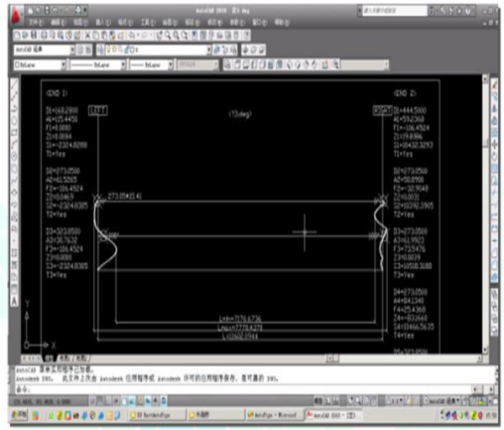Open the File menu in menu bar
The image size is (504, 430).
(36, 23)
